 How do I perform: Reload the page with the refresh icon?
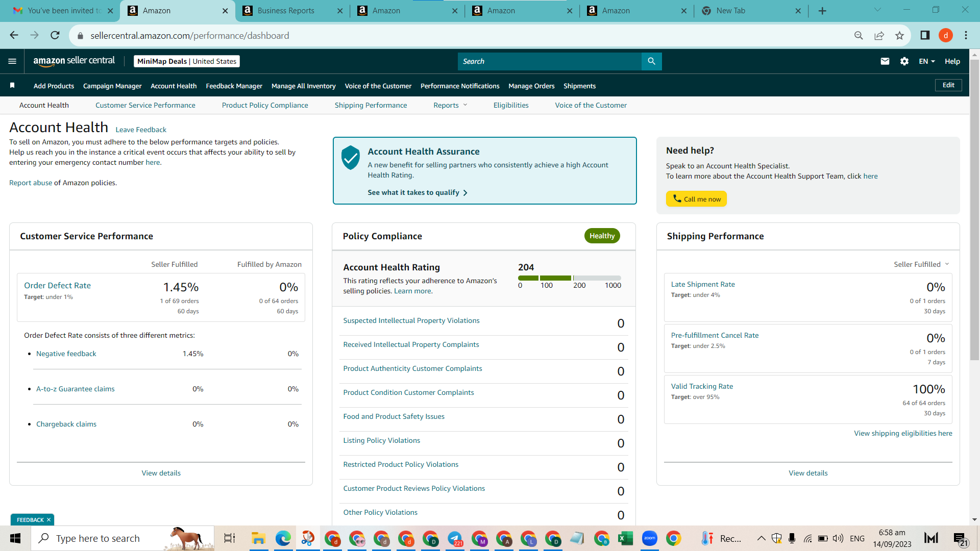click(55, 35)
